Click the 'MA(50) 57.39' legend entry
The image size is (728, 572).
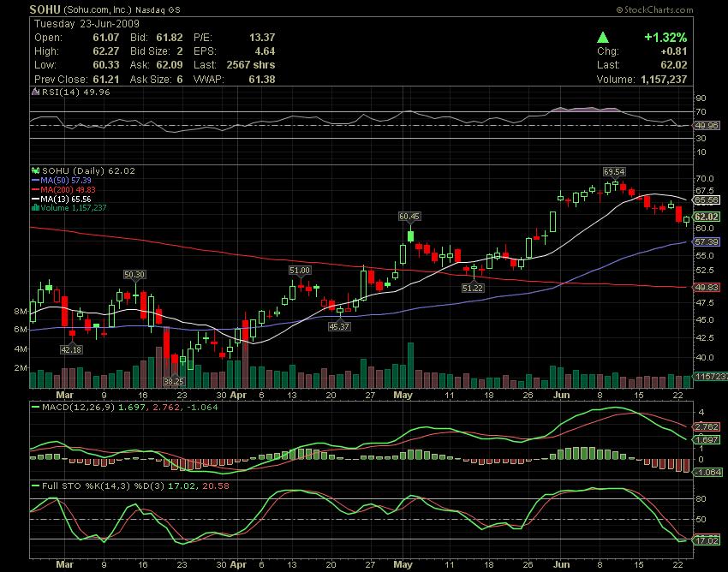click(x=65, y=180)
